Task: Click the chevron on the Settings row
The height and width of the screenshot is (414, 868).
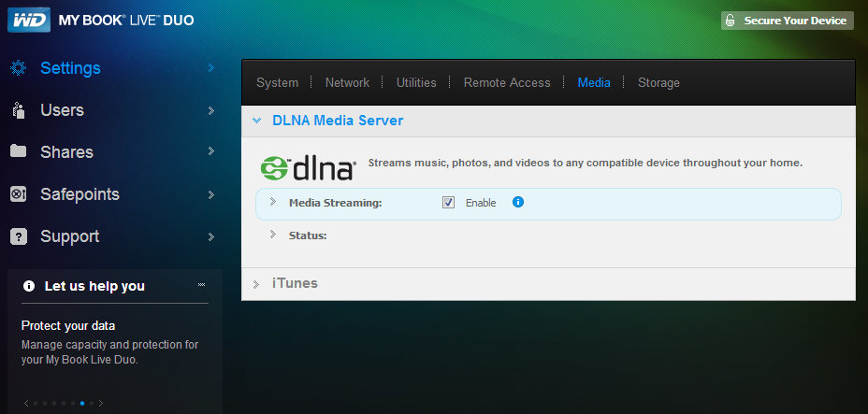Action: 210,67
